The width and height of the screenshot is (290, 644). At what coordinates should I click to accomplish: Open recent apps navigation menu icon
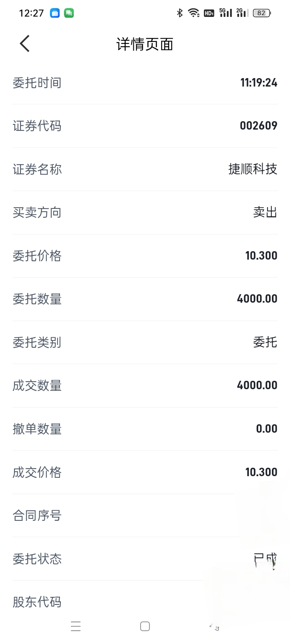76,626
